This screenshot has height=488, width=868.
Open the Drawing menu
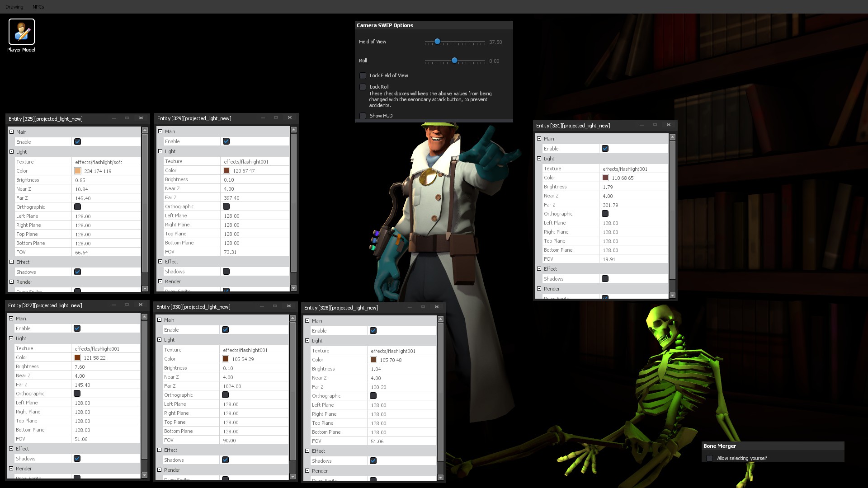(x=14, y=7)
